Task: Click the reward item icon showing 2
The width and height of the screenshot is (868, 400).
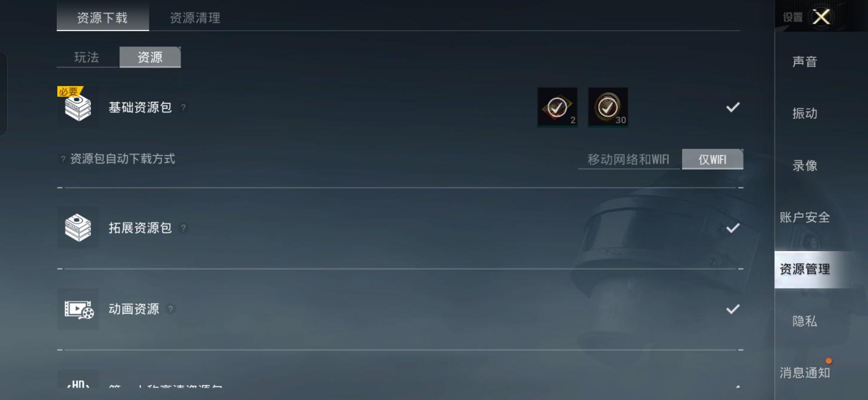Action: 558,108
